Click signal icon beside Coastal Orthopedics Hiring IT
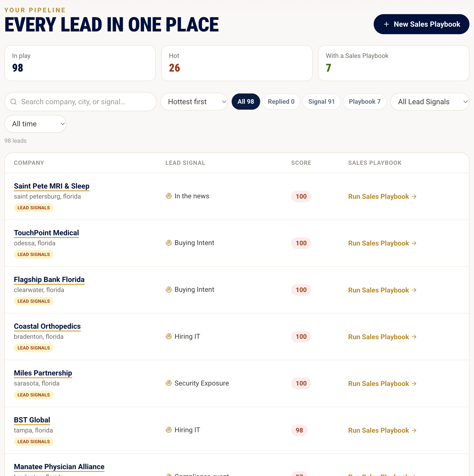 [168, 336]
